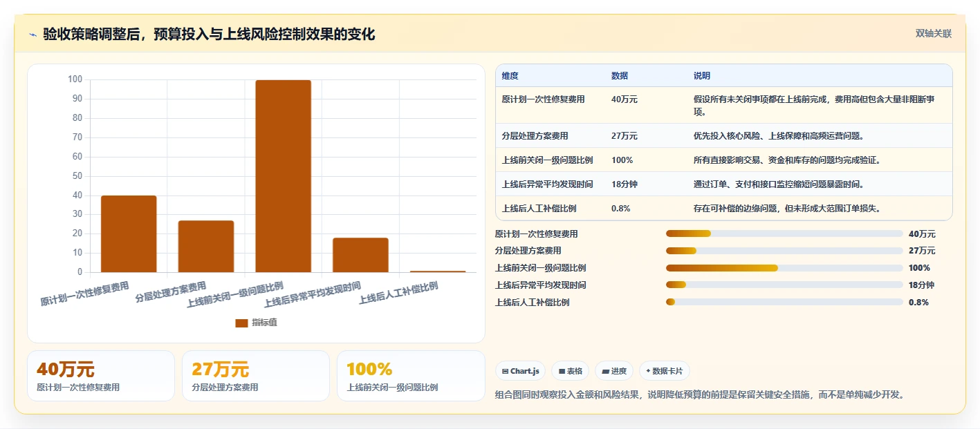Image resolution: width=980 pixels, height=429 pixels.
Task: Click progress label 上线后异常平均发现时间
Action: tap(541, 285)
